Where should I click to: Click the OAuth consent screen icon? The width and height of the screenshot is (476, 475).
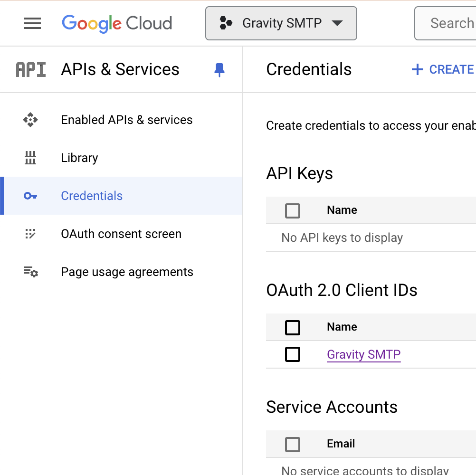30,234
